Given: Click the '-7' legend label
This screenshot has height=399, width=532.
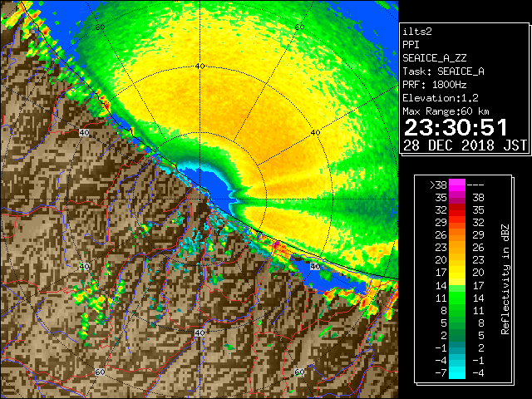Looking at the screenshot, I should (441, 373).
